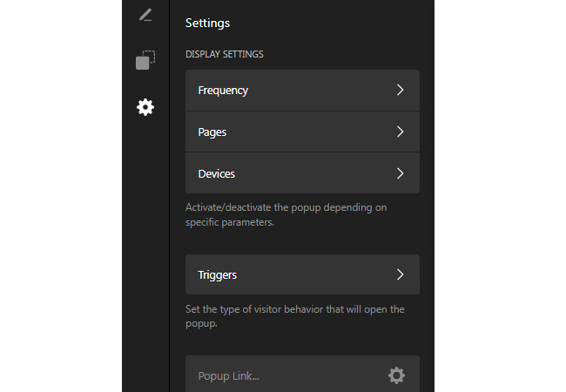Click the Activate/deactivate popup description text
This screenshot has width=566, height=392.
[x=286, y=215]
